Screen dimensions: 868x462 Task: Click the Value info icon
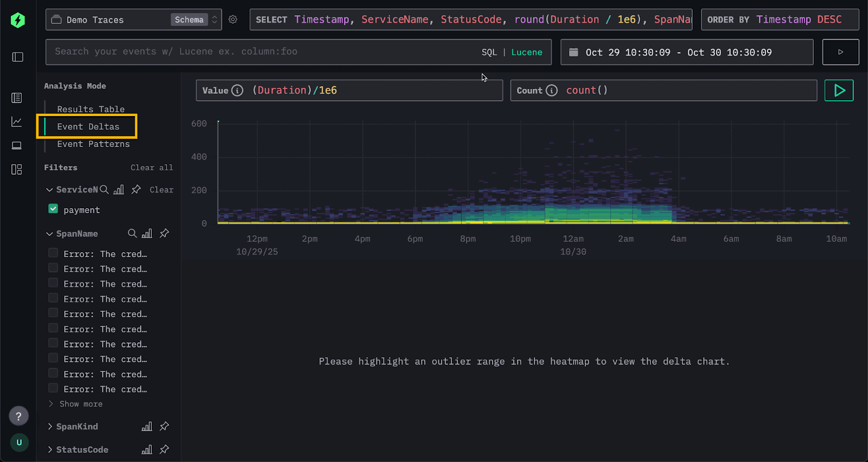pyautogui.click(x=237, y=91)
